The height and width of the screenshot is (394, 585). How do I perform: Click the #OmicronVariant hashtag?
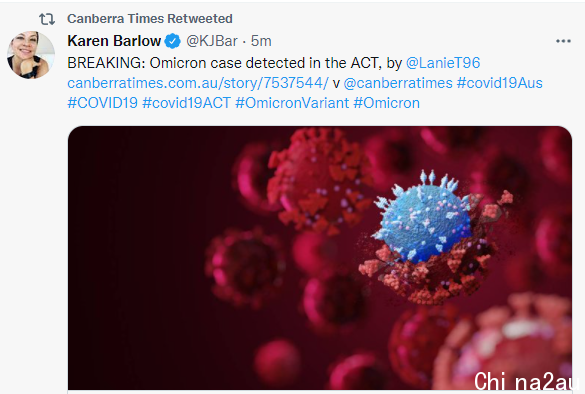(292, 103)
